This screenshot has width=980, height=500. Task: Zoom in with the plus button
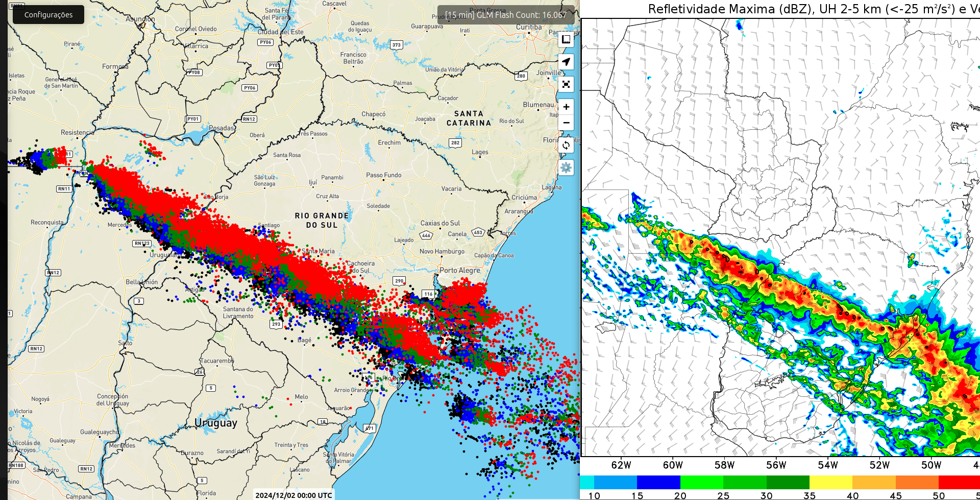point(566,107)
